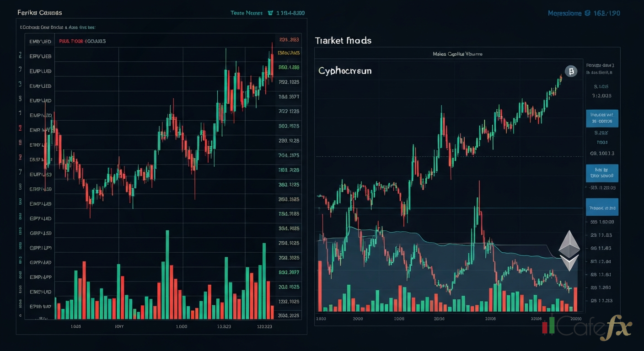Click the Tarket fnods panel heading
Viewport: 644px width, 351px height.
[x=343, y=41]
